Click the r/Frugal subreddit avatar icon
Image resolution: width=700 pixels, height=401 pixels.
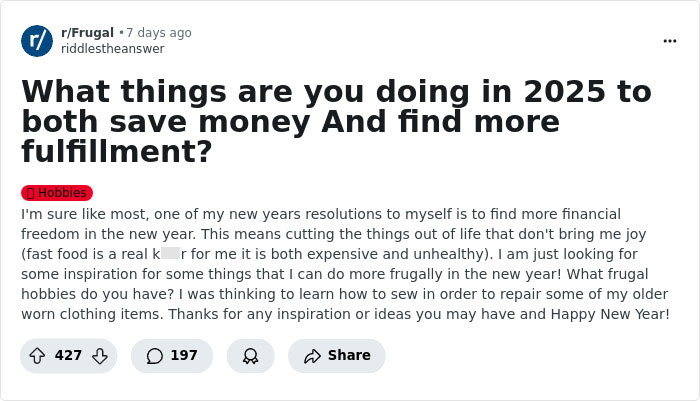pos(37,40)
